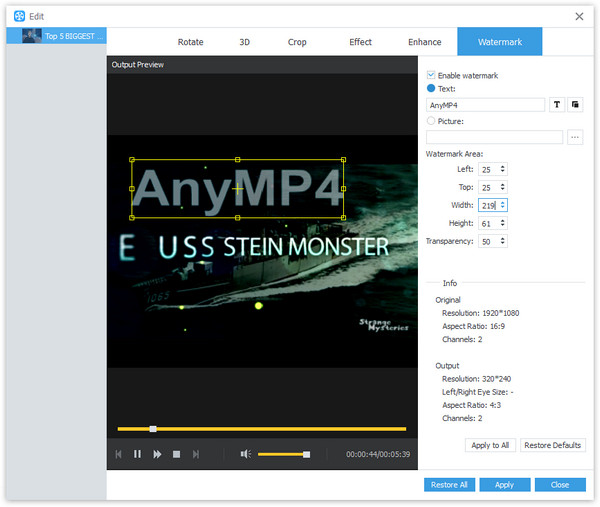
Task: Click the volume slider handle
Action: tap(307, 454)
